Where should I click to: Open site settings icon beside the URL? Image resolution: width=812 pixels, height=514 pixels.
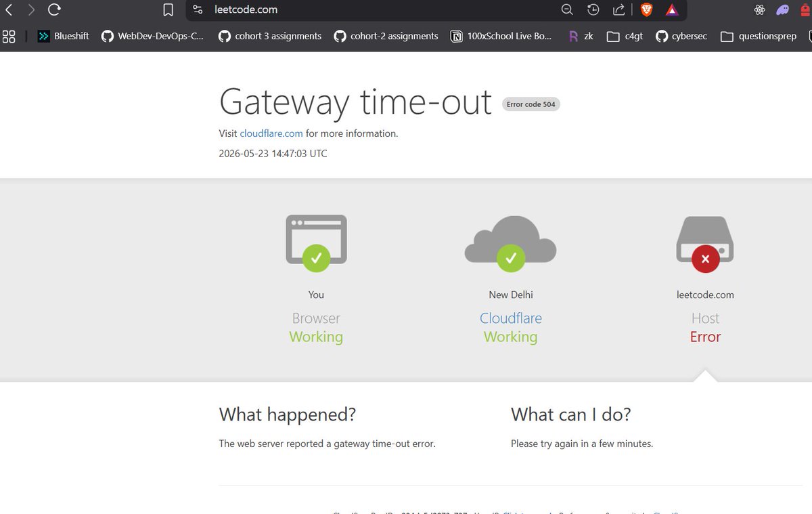198,9
